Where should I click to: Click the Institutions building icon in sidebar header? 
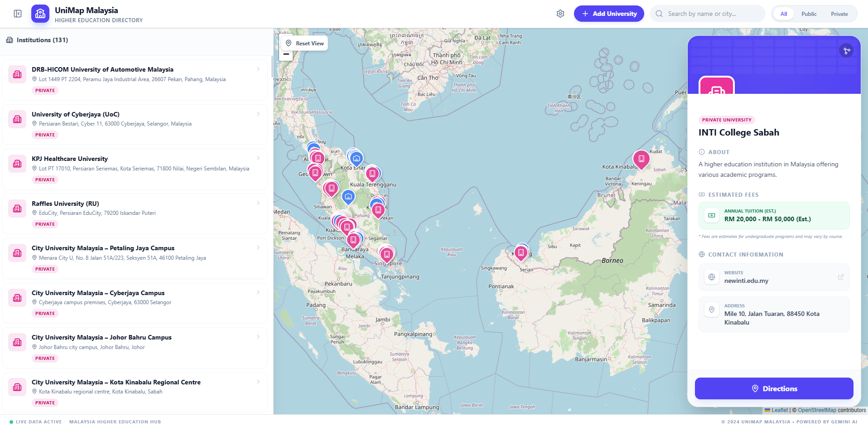10,40
